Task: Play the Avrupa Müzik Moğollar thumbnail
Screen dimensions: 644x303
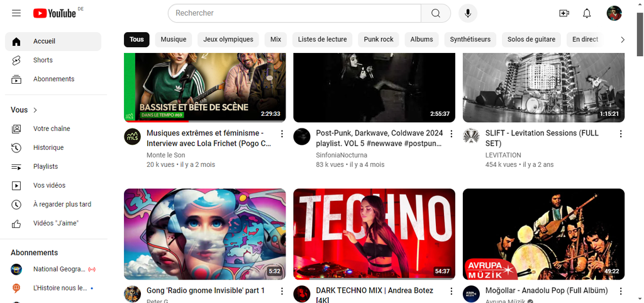Action: point(543,234)
